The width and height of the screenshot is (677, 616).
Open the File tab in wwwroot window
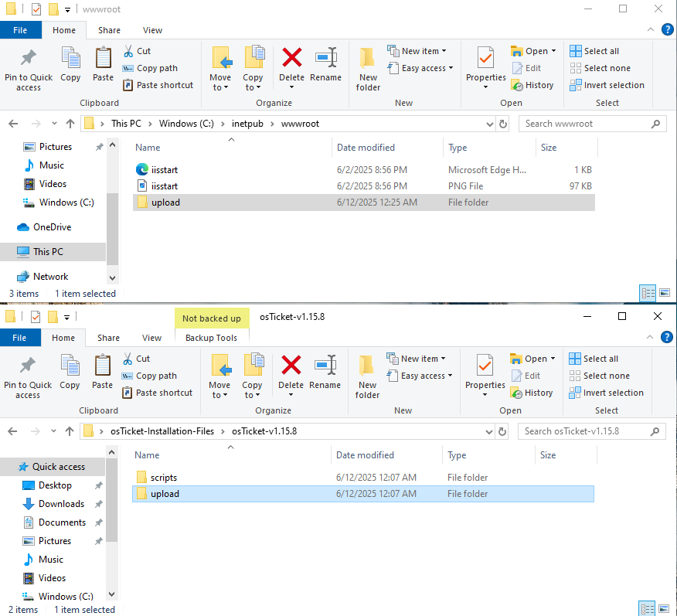tap(20, 30)
